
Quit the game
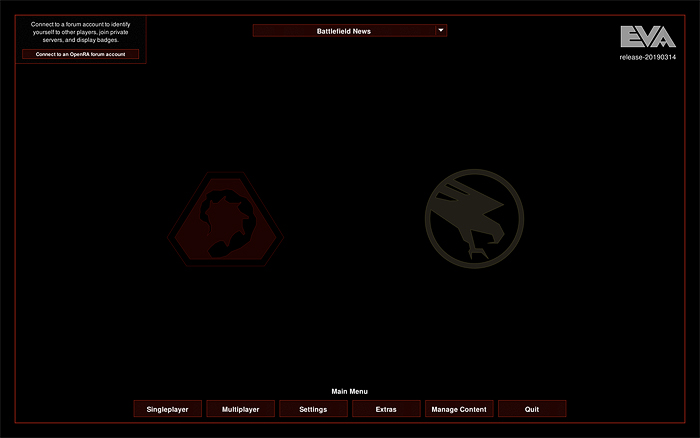pos(532,409)
